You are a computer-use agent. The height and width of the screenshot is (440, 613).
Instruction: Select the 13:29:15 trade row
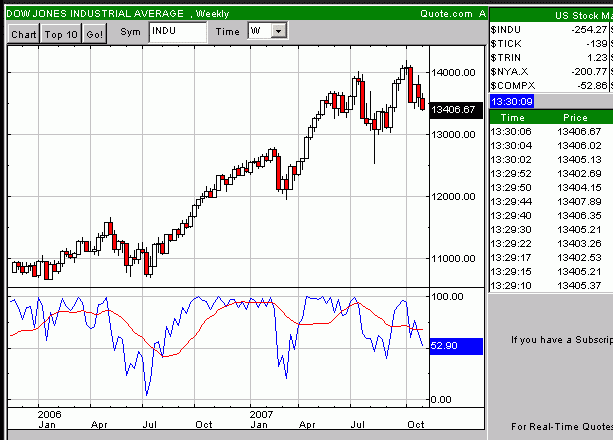[551, 272]
